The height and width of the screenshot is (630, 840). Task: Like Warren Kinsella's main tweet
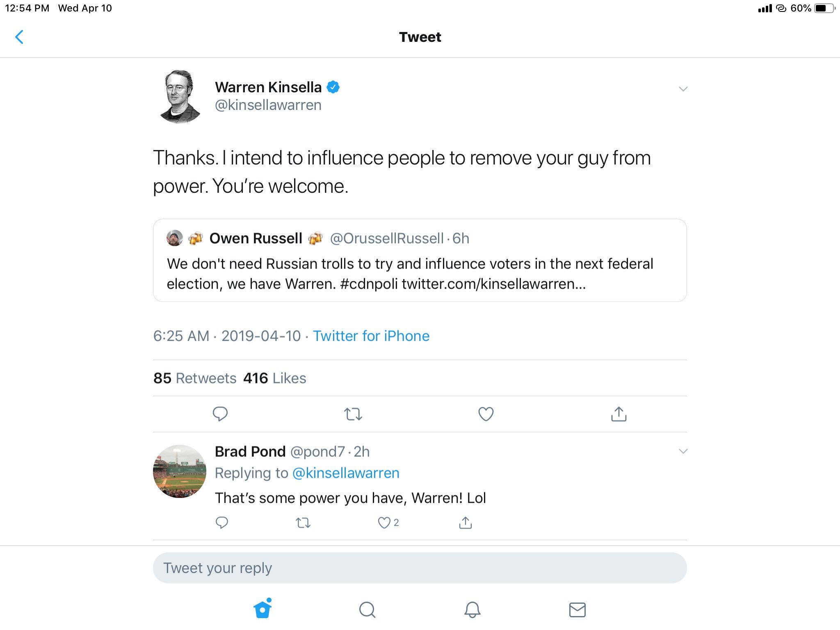(x=486, y=414)
